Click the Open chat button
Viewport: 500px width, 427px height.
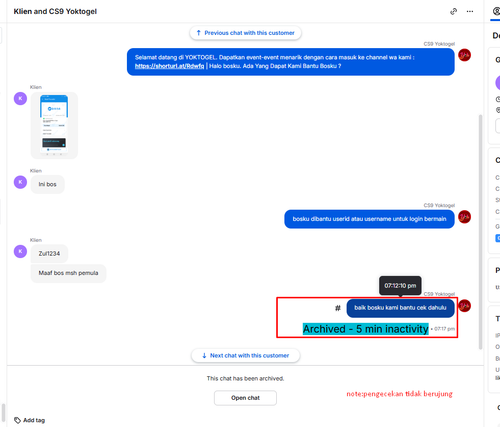245,398
